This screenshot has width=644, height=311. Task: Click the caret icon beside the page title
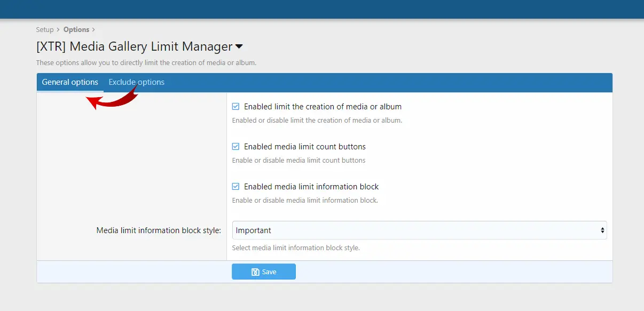point(239,47)
